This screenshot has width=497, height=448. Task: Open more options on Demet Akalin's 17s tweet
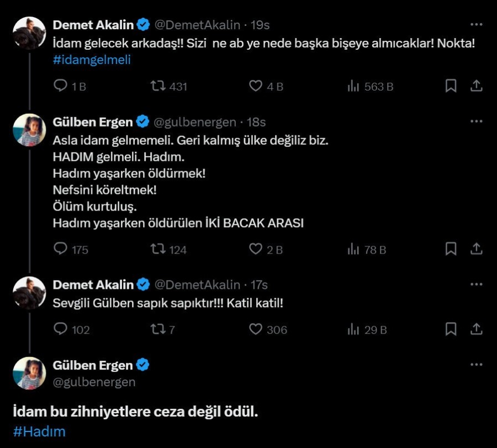[x=476, y=284]
